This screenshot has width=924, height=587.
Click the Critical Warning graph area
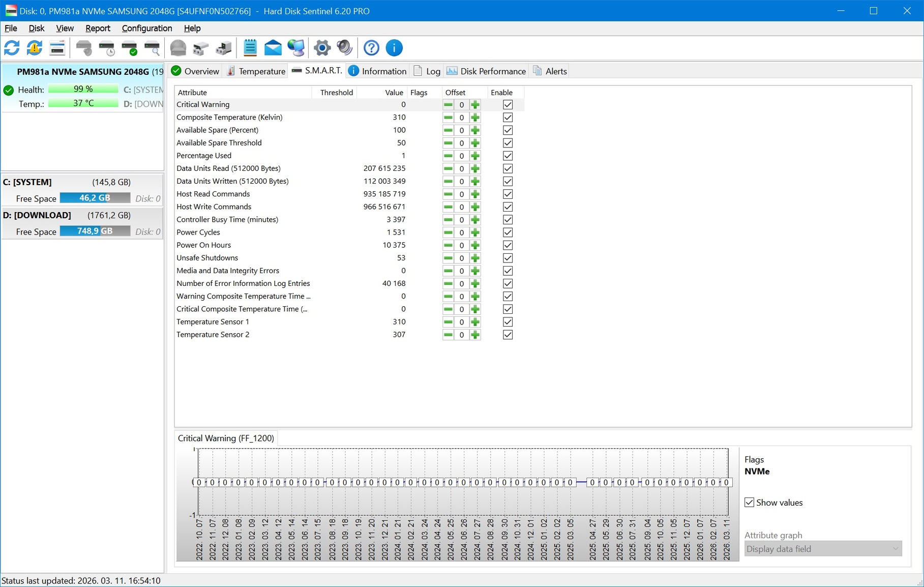(x=463, y=482)
